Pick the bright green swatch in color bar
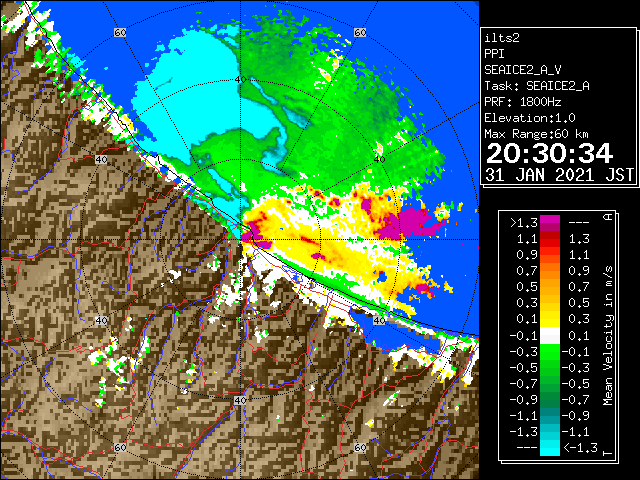 coord(550,351)
